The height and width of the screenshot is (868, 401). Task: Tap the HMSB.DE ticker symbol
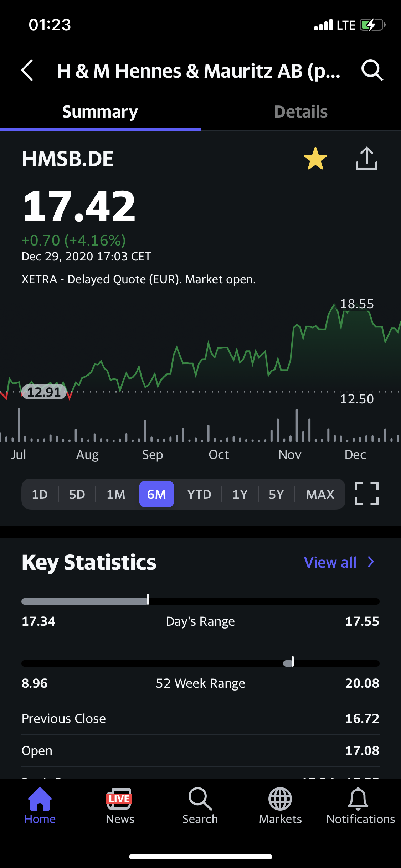click(67, 159)
